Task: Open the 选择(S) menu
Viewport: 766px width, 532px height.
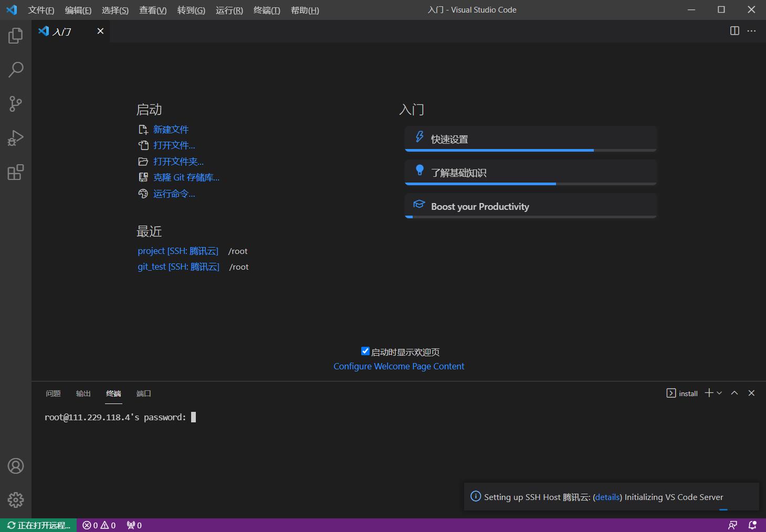Action: coord(115,10)
